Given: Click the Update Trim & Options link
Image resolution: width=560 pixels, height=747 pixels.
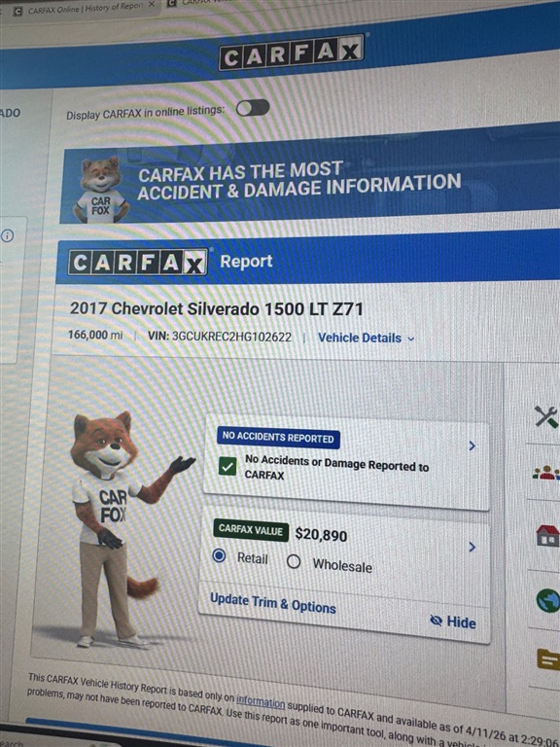Looking at the screenshot, I should 273,603.
